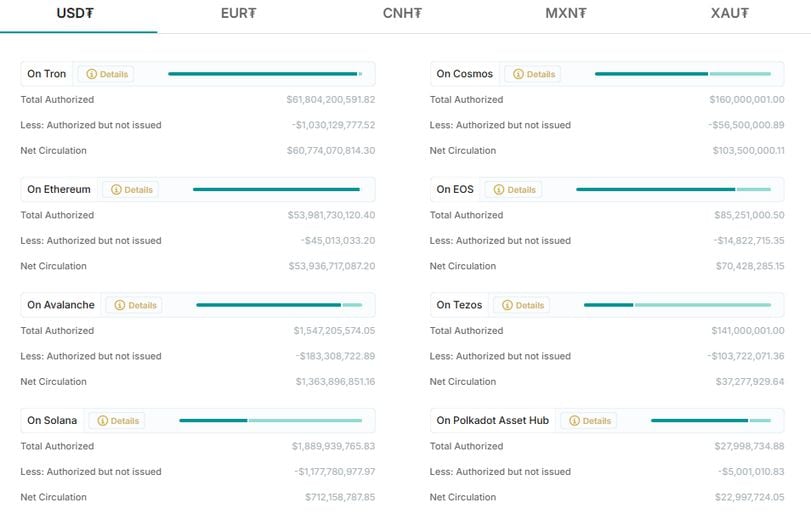Click the On Solana circulation progress bar
811x514 pixels.
click(x=271, y=420)
